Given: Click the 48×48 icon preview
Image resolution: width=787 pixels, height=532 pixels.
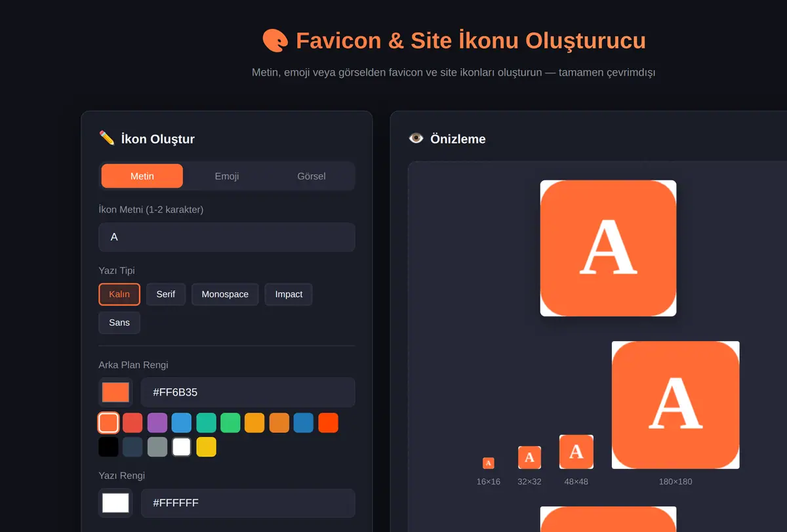Looking at the screenshot, I should [576, 452].
